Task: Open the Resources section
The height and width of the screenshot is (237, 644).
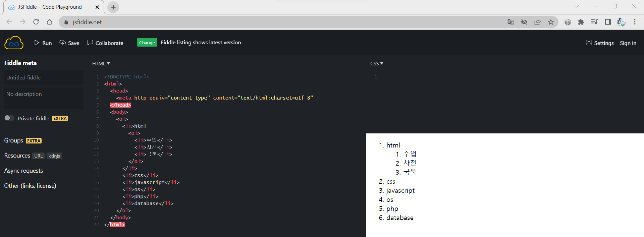Action: (17, 156)
